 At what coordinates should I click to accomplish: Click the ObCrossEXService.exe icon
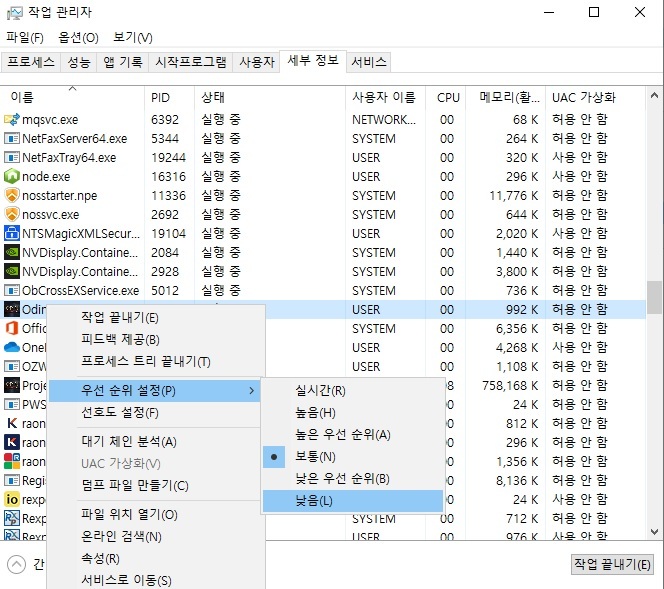(x=12, y=291)
